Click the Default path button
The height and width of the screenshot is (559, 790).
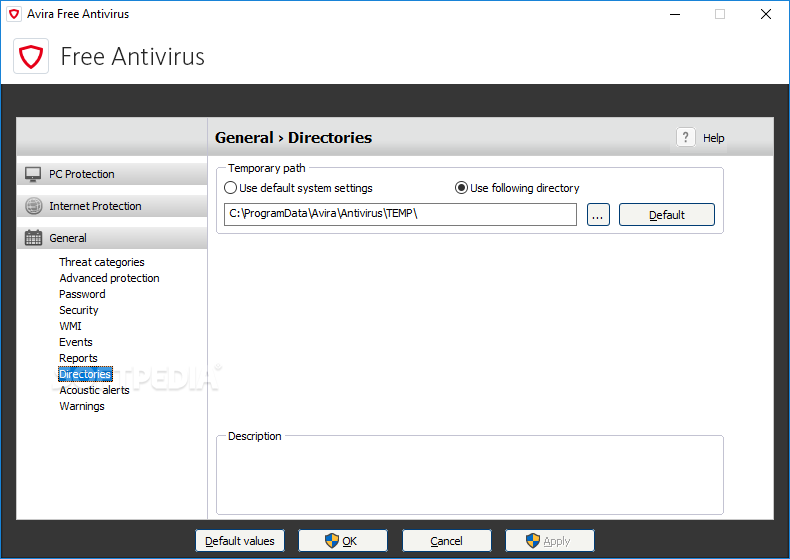tap(667, 215)
